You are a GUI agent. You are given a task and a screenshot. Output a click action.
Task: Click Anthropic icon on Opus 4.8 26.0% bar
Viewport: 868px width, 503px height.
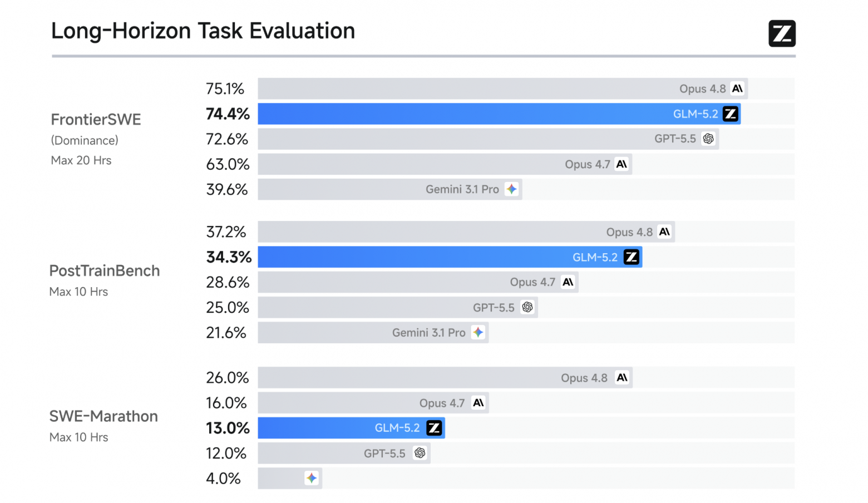pos(622,378)
